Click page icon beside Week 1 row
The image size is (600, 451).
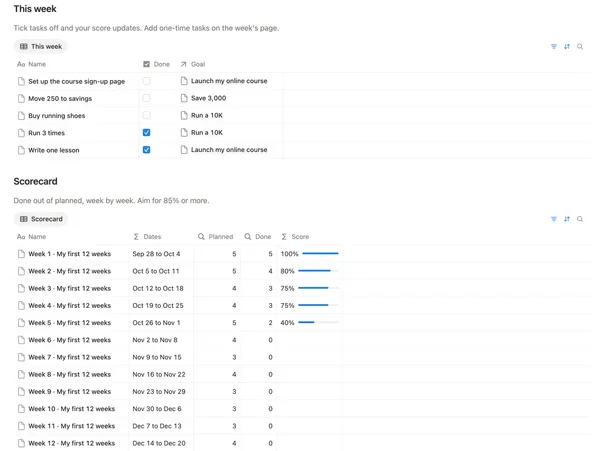click(x=21, y=254)
